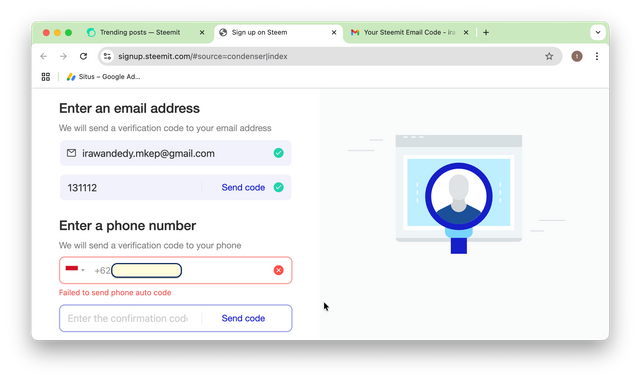Screen dimensions: 640x381
Task: Click the green checkmark beside email code
Action: point(278,187)
